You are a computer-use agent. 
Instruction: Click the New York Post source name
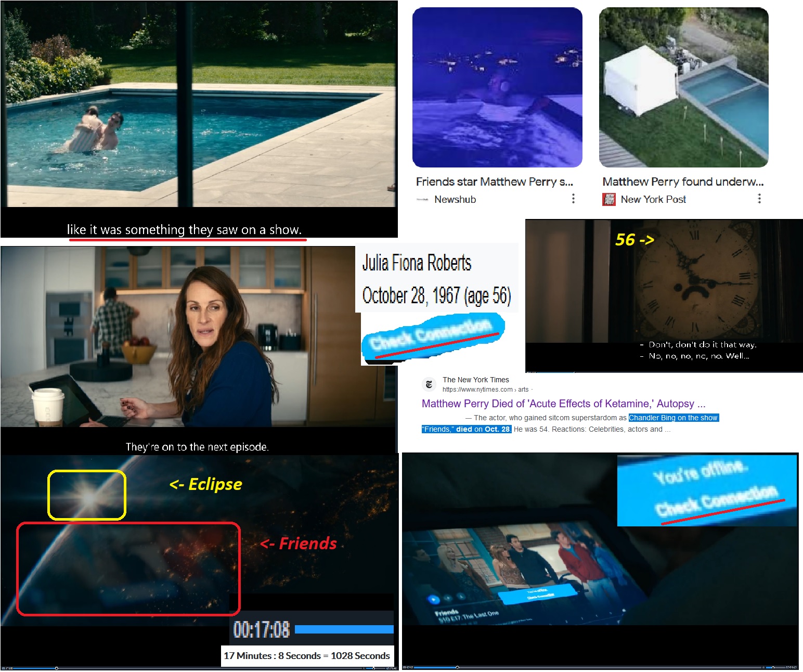click(x=653, y=199)
